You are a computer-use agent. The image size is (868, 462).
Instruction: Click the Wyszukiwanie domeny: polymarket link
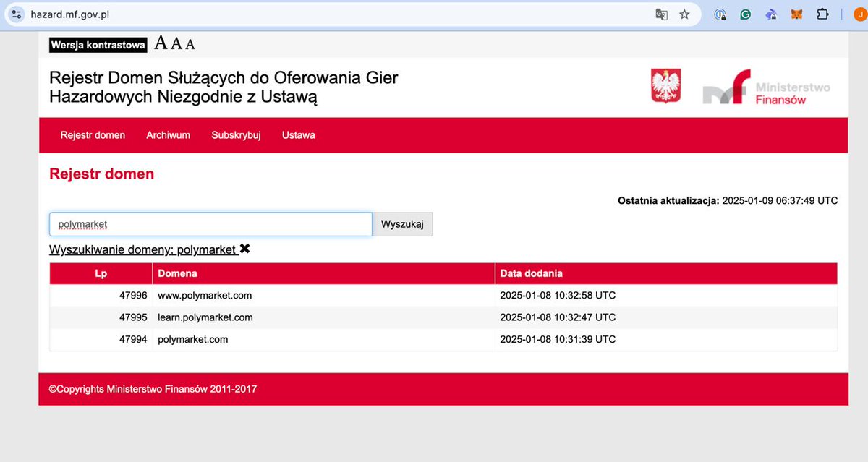click(x=142, y=249)
